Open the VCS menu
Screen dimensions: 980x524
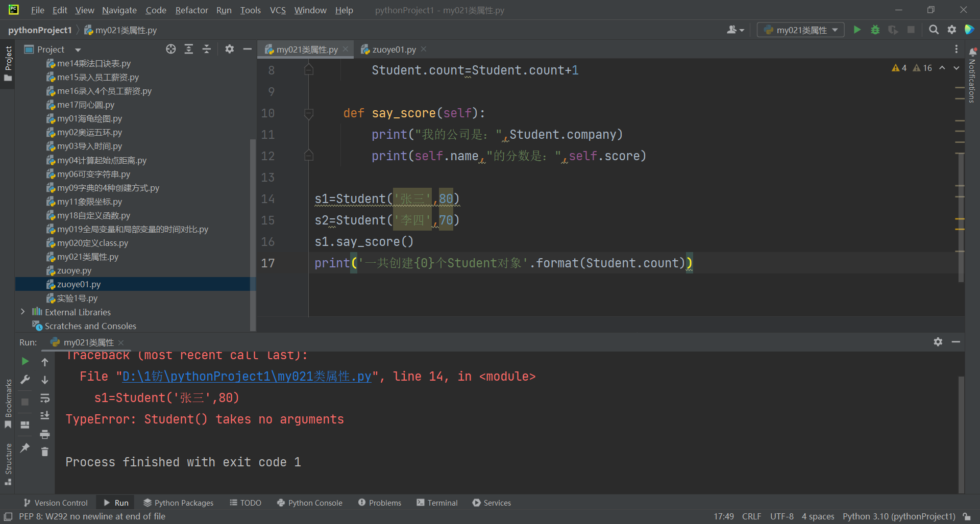[278, 10]
